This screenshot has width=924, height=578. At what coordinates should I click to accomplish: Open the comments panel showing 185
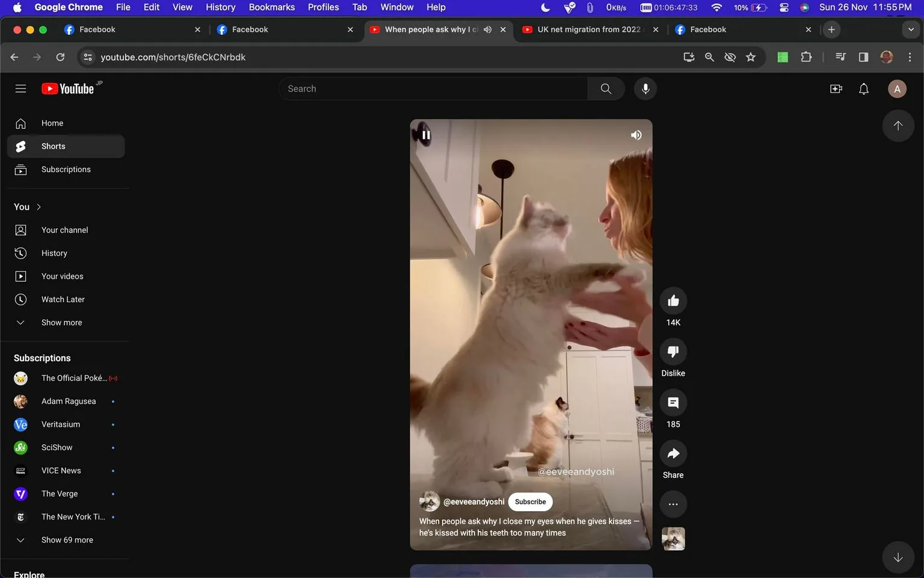pyautogui.click(x=673, y=402)
